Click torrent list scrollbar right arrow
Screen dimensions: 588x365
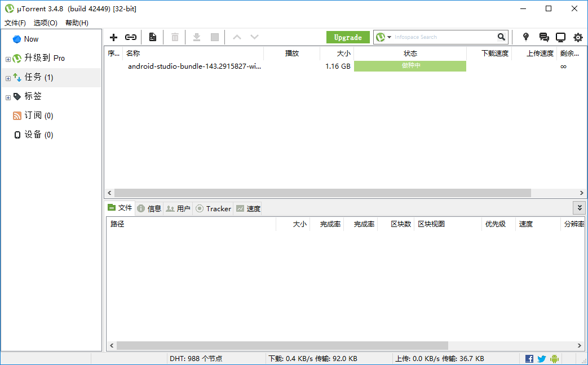pos(582,193)
